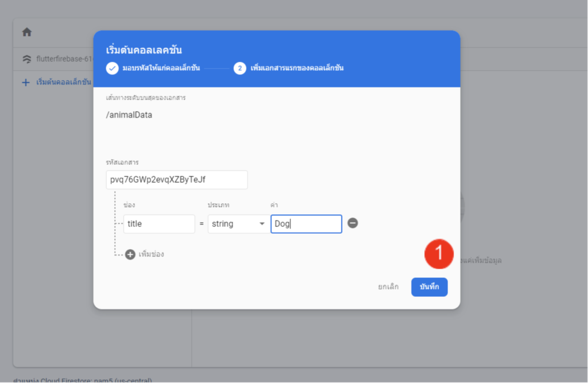Click the plus icon beside เริ่มต้นคอลเล็กชัน
Screen dimensions: 588x383
(x=25, y=82)
